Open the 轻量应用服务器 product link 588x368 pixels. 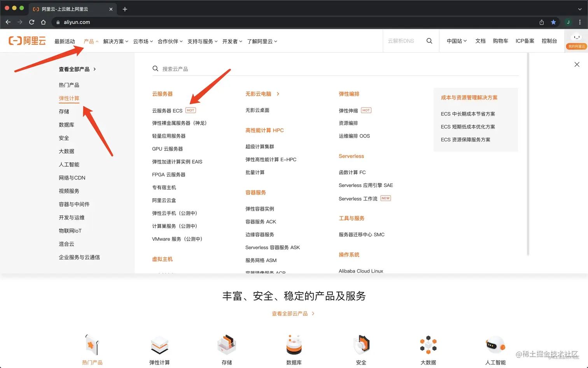coord(169,136)
